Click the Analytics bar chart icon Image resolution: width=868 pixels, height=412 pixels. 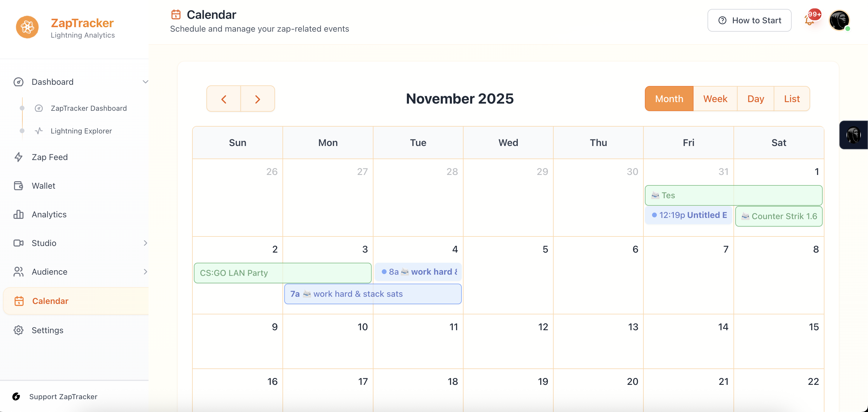tap(18, 214)
